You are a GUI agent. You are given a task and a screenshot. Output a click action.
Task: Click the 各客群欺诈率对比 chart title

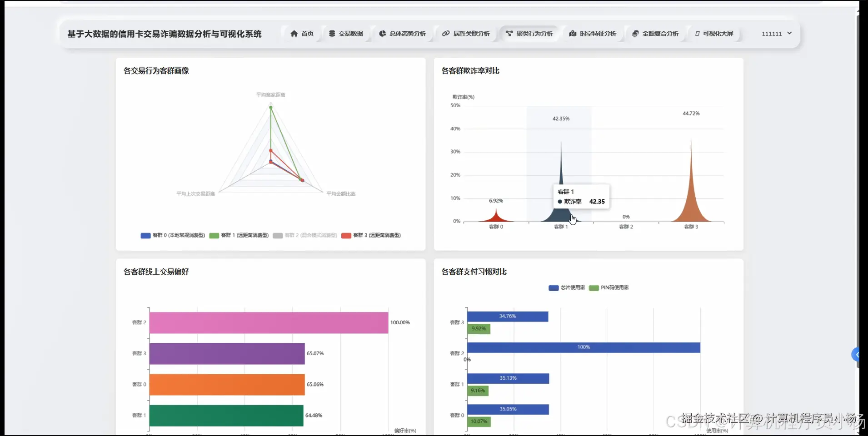point(470,70)
